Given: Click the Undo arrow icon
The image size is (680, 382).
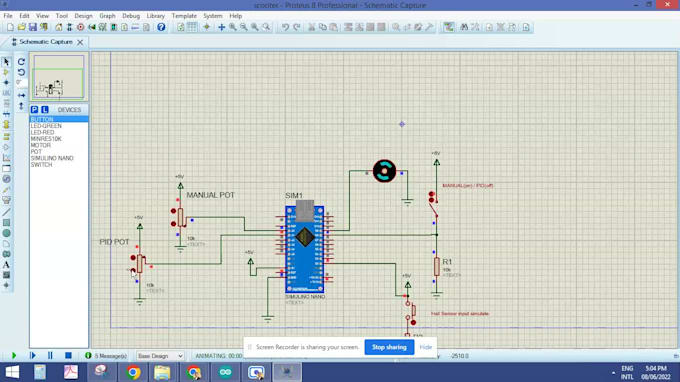Looking at the screenshot, I should [285, 27].
